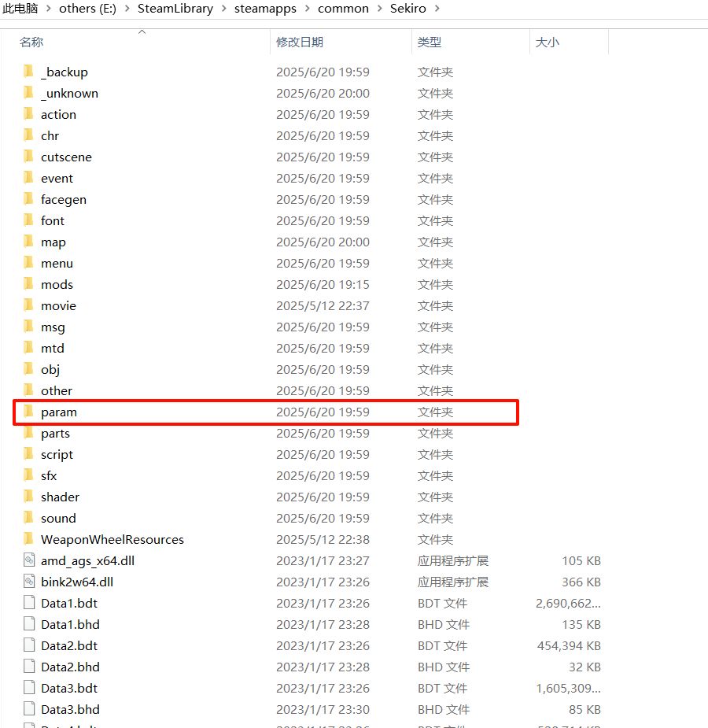Click 85 KB size of Data3.bhd
This screenshot has width=708, height=728.
pyautogui.click(x=584, y=709)
